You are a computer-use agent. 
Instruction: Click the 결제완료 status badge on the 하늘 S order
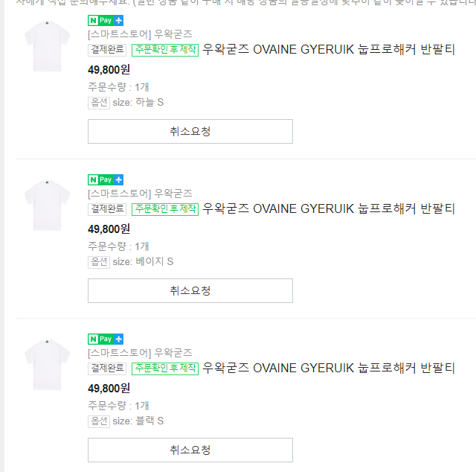[107, 50]
